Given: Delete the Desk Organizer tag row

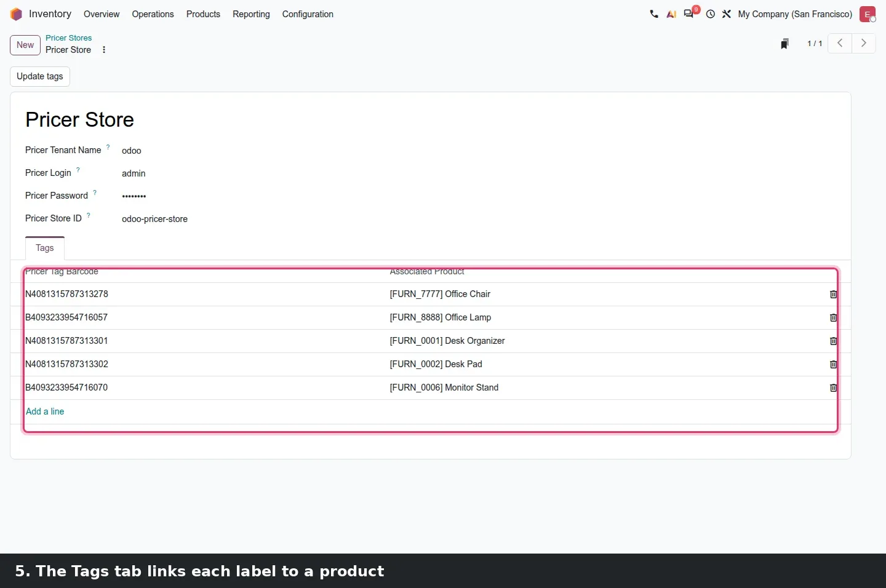Looking at the screenshot, I should [x=833, y=341].
